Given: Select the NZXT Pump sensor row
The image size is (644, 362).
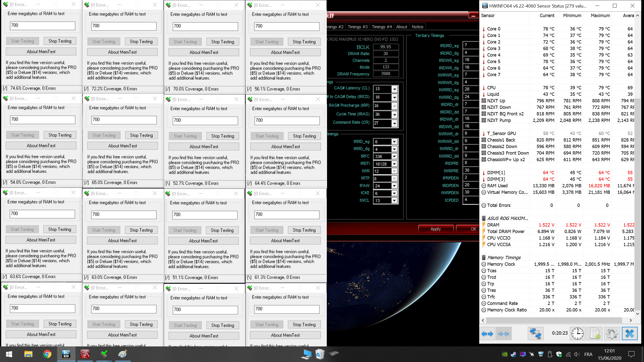Looking at the screenshot, I should [x=557, y=120].
